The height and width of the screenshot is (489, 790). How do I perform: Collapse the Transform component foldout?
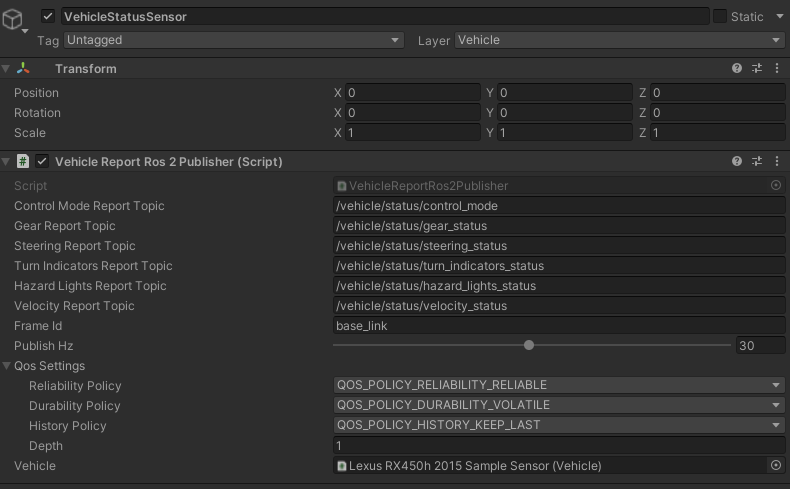[x=6, y=68]
